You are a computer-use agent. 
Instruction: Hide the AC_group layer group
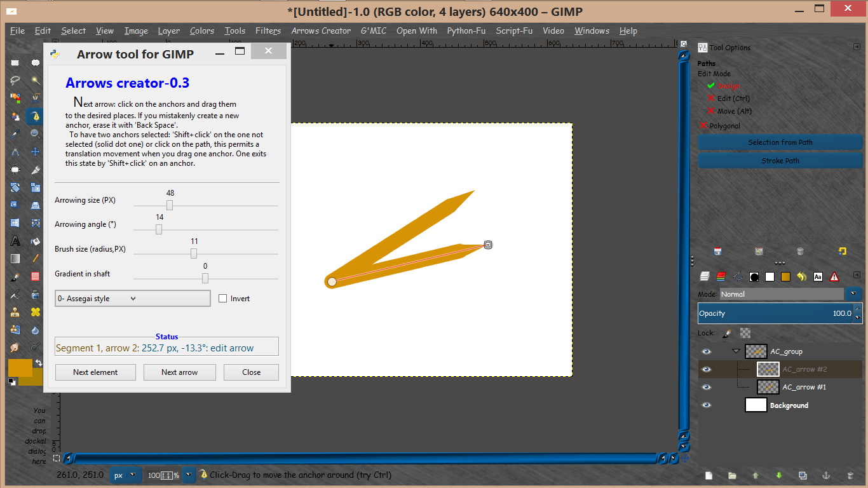pyautogui.click(x=707, y=351)
